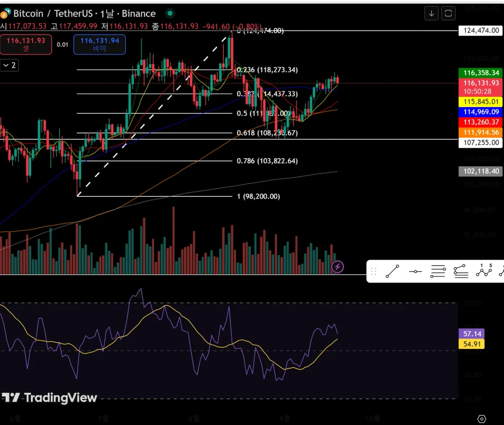Toggle the green market status dot
Viewport: 504px width, 425px height.
[170, 13]
